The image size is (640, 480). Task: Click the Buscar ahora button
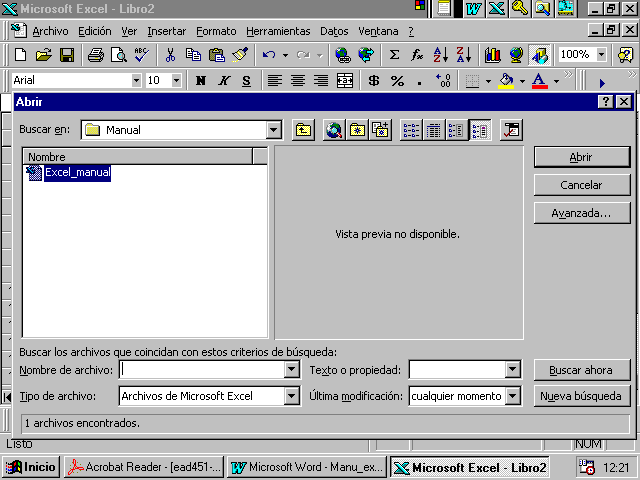(582, 370)
